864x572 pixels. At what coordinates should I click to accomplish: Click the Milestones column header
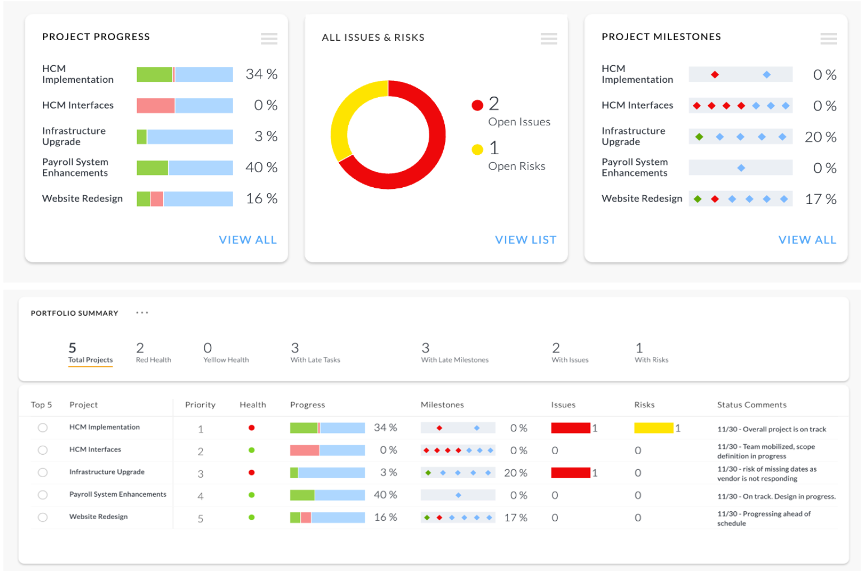[x=442, y=404]
